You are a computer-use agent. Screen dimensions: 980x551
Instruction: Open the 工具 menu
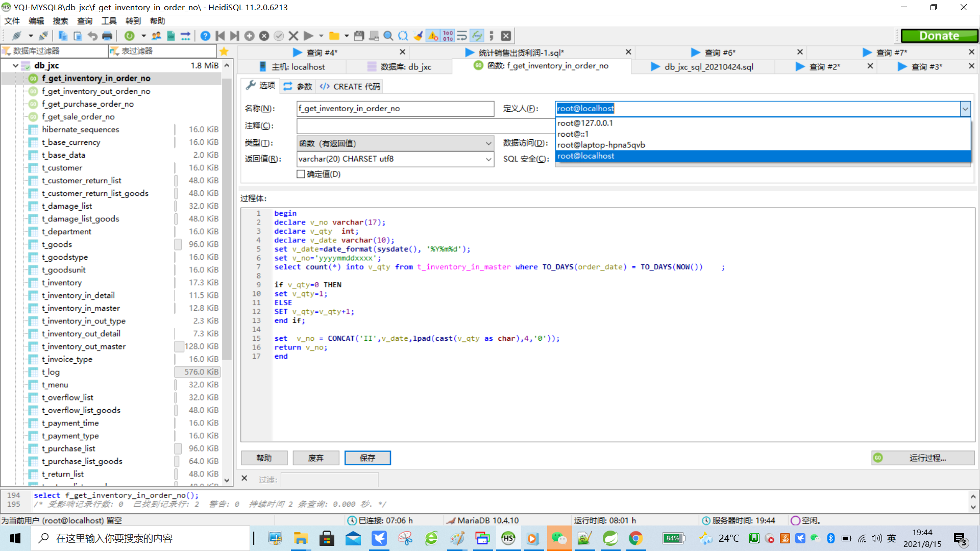108,21
